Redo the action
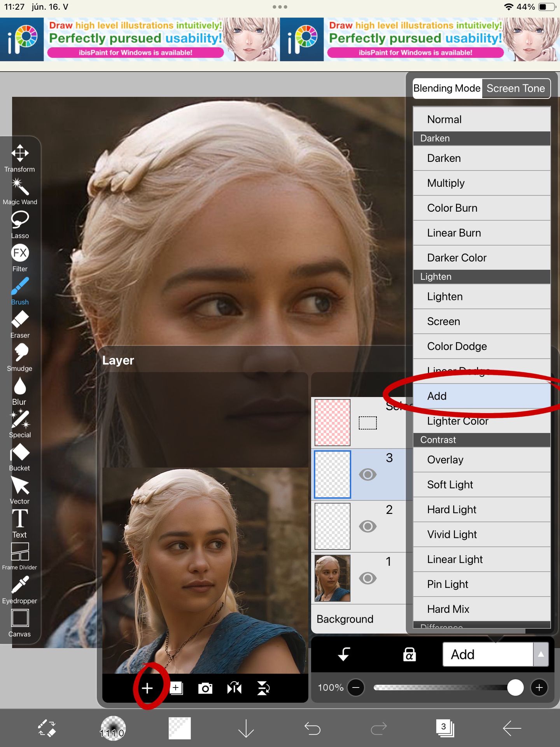The height and width of the screenshot is (747, 560). click(x=379, y=728)
